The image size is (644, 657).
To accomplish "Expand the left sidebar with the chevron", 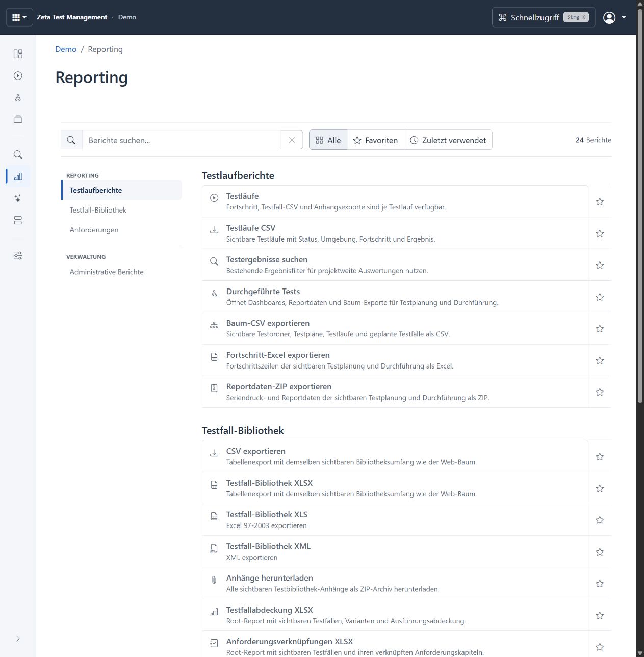I will click(18, 639).
